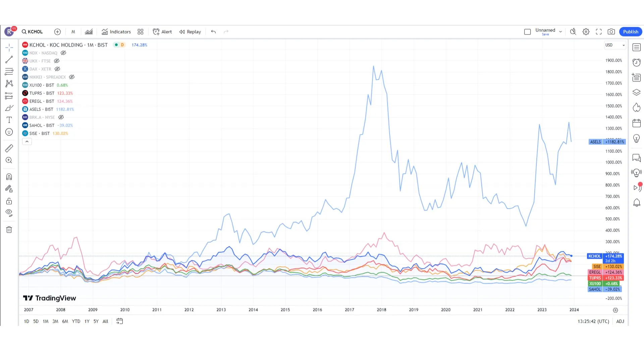644x362 pixels.
Task: Select the SAHOL BIST legend row
Action: point(47,125)
